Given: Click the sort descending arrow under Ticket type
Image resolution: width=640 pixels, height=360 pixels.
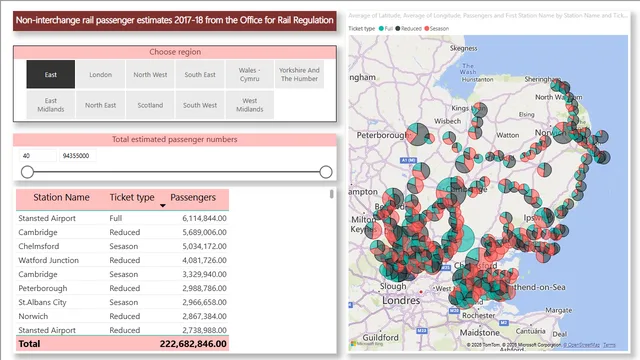Looking at the screenshot, I should 162,205.
